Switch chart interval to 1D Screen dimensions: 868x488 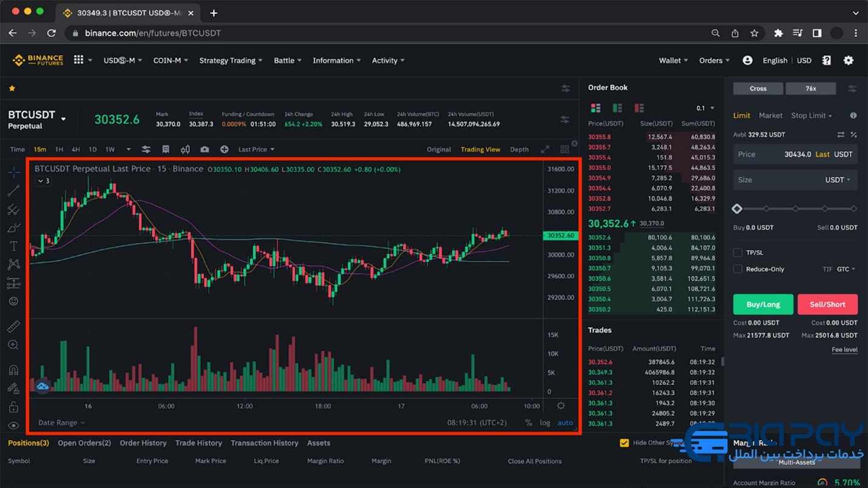(93, 149)
